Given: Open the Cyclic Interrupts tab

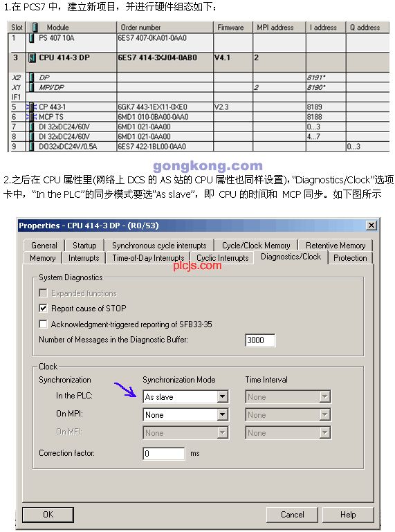Looking at the screenshot, I should (223, 258).
